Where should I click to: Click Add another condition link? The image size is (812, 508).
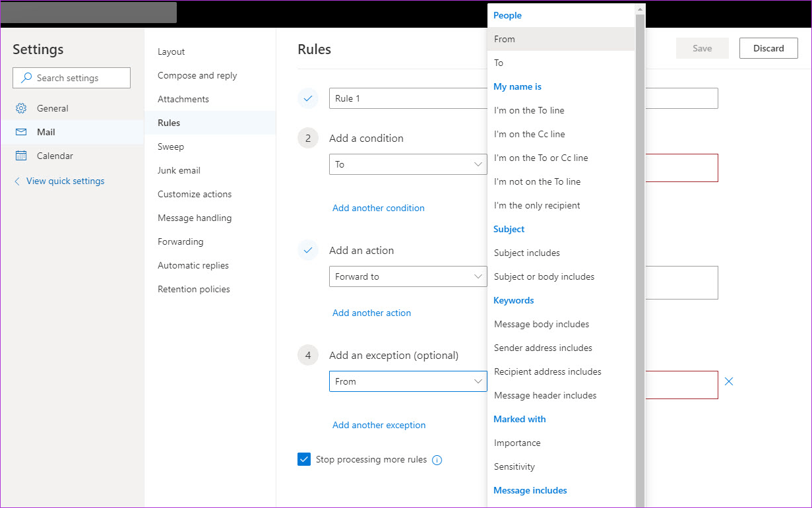[x=378, y=208]
